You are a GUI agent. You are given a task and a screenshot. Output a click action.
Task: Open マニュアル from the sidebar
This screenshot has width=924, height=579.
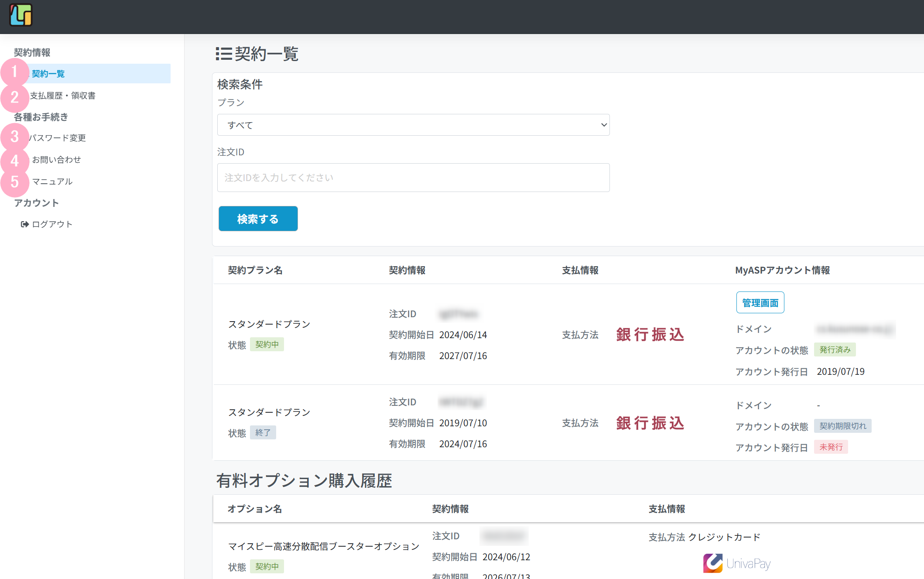(52, 182)
